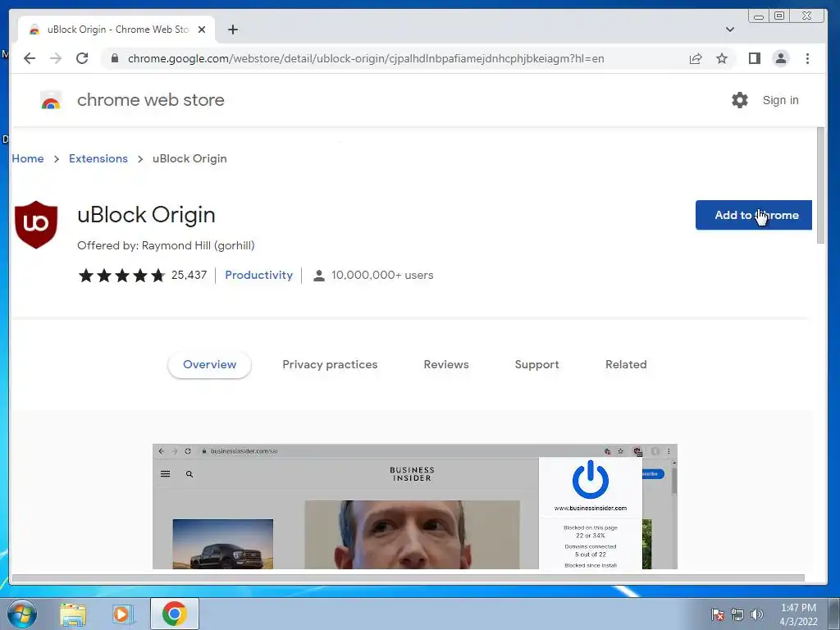Click the users person icon

point(319,276)
